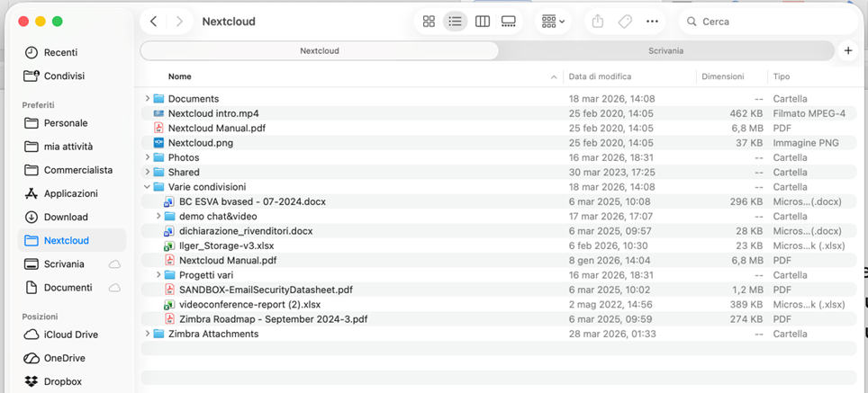Switch to the Scrivania tab

[x=665, y=51]
